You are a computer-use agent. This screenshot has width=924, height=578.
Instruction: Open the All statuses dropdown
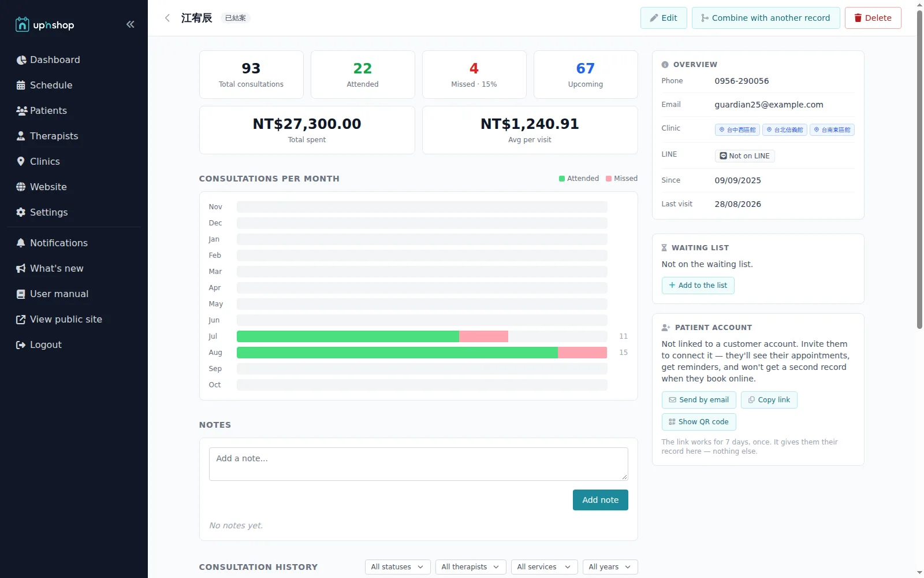[x=397, y=567]
